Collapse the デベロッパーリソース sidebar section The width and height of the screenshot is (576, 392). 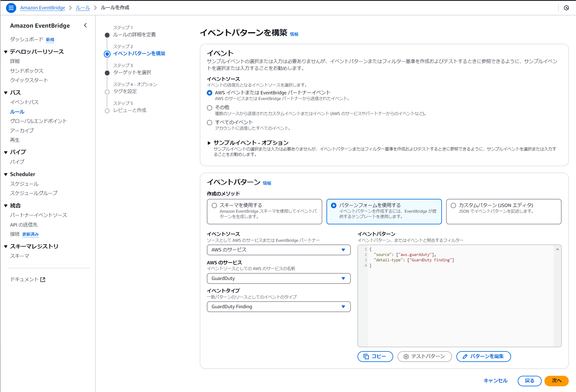point(6,52)
